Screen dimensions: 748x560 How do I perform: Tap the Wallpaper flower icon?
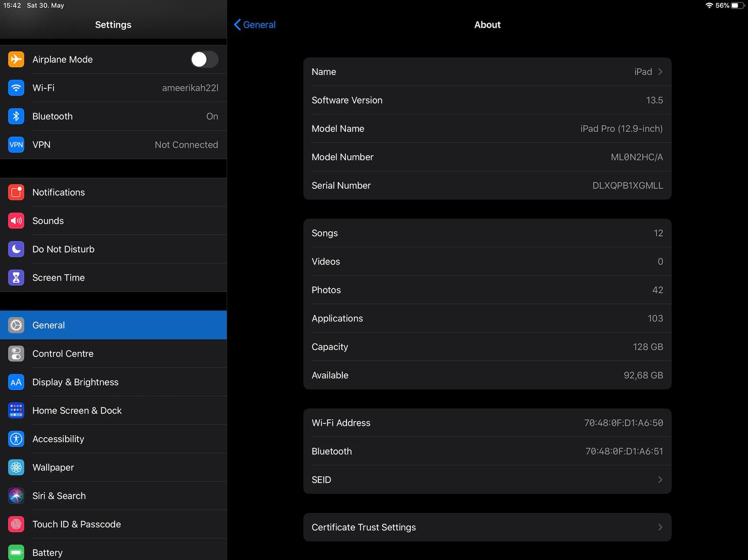tap(16, 467)
